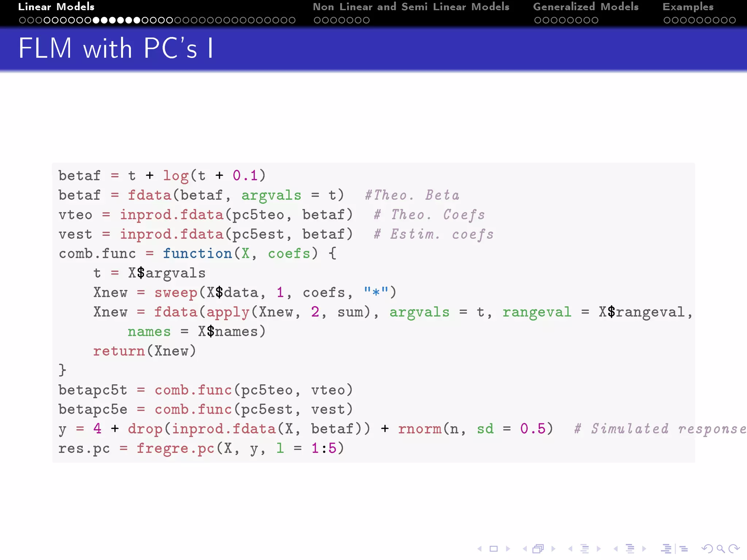Click the subsection lines icon
The height and width of the screenshot is (560, 747).
click(x=585, y=549)
